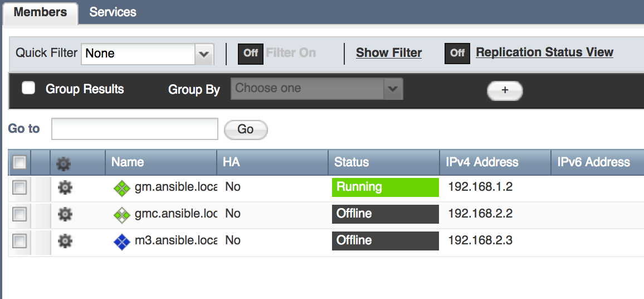Image resolution: width=644 pixels, height=299 pixels.
Task: Toggle the Filter On switch
Action: (251, 54)
